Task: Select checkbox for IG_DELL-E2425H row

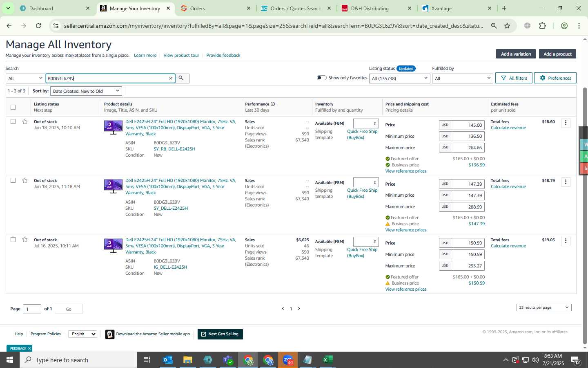Action: [13, 240]
